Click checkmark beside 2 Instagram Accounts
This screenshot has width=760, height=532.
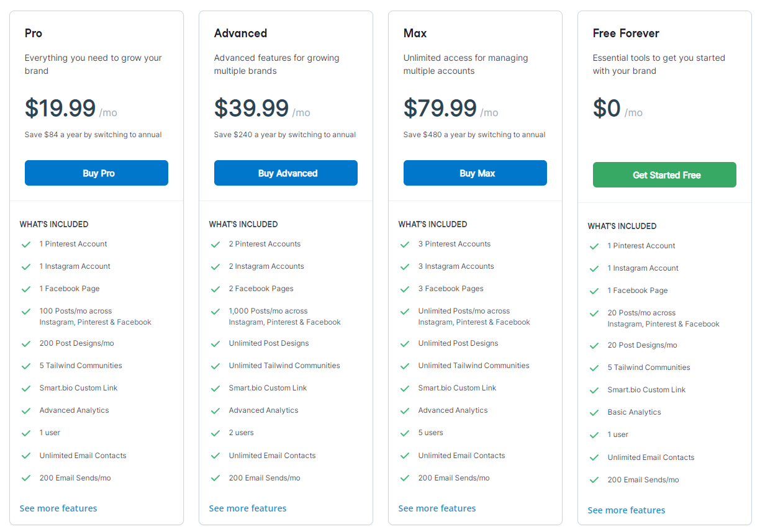click(215, 266)
